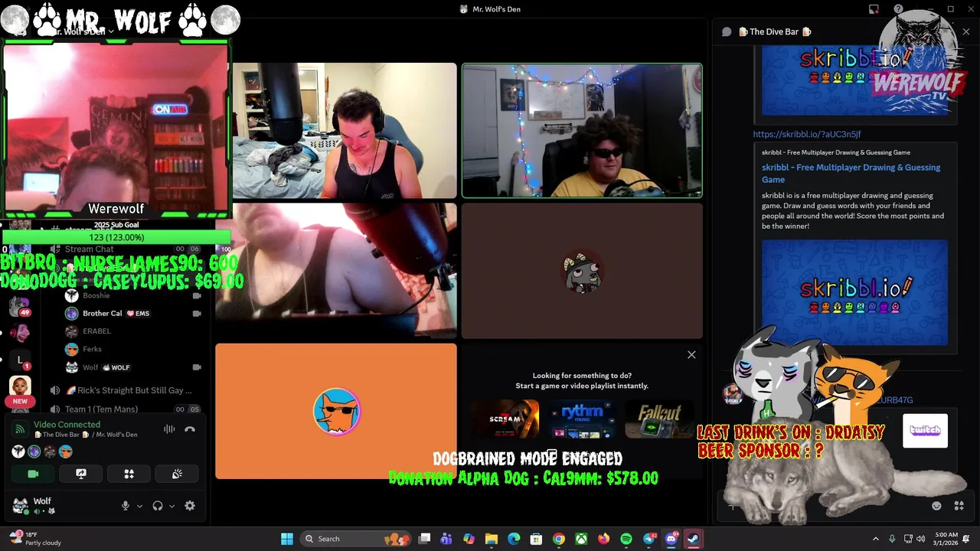Open the large skribbl.io preview image
980x551 pixels.
854,292
